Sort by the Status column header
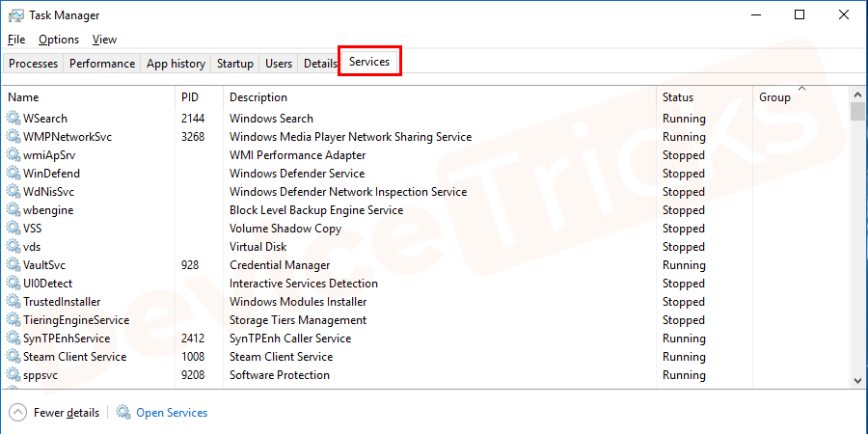This screenshot has width=868, height=434. 705,97
